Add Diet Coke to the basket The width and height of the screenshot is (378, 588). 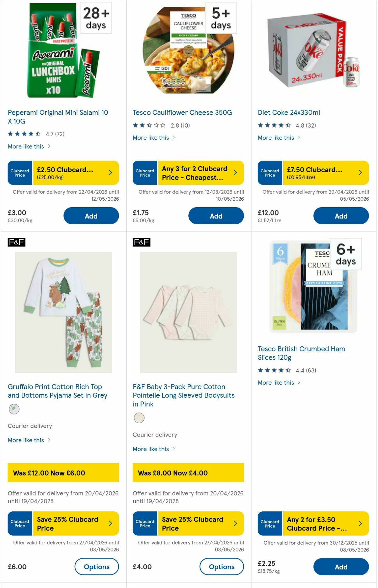coord(341,216)
